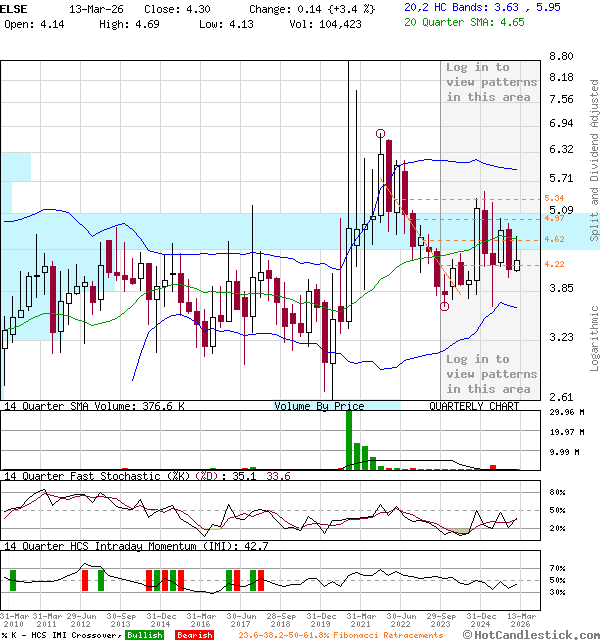The image size is (600, 640).
Task: Click the red circle marker at the 2023 low
Action: pos(444,306)
